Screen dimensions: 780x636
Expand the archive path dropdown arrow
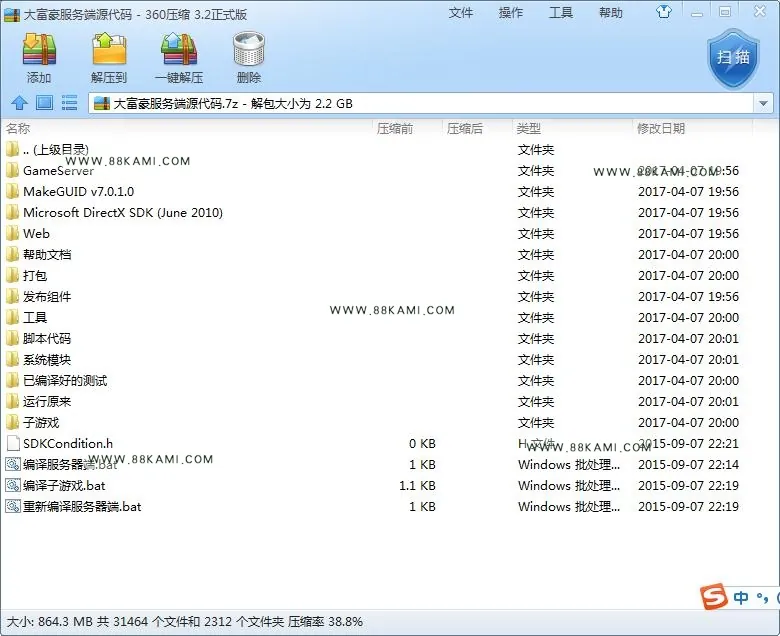tap(763, 103)
